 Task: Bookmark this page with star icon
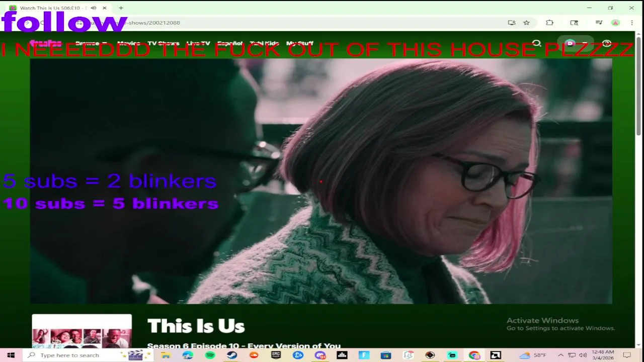pos(527,23)
